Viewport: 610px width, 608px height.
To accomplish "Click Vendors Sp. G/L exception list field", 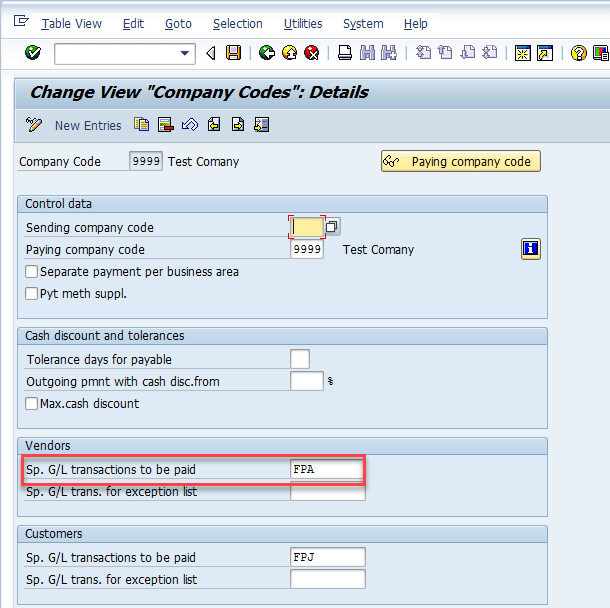I will [x=327, y=492].
